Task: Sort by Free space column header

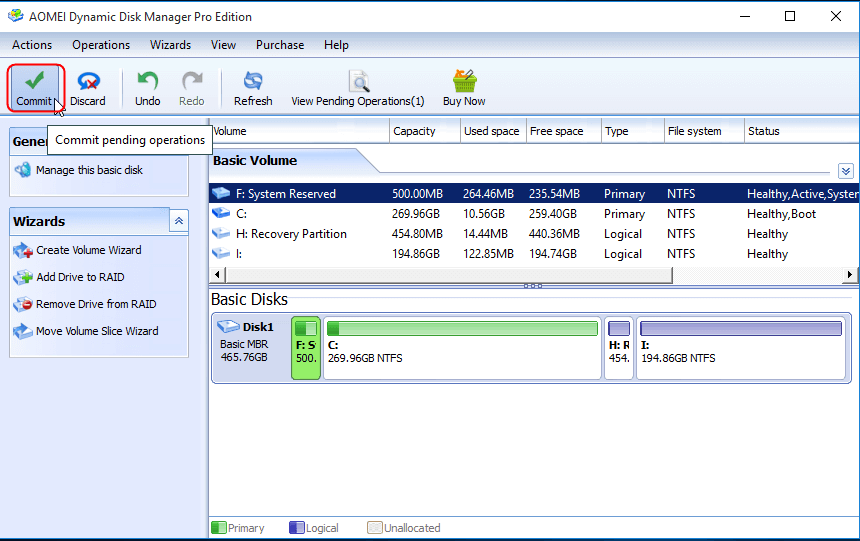Action: (x=564, y=131)
